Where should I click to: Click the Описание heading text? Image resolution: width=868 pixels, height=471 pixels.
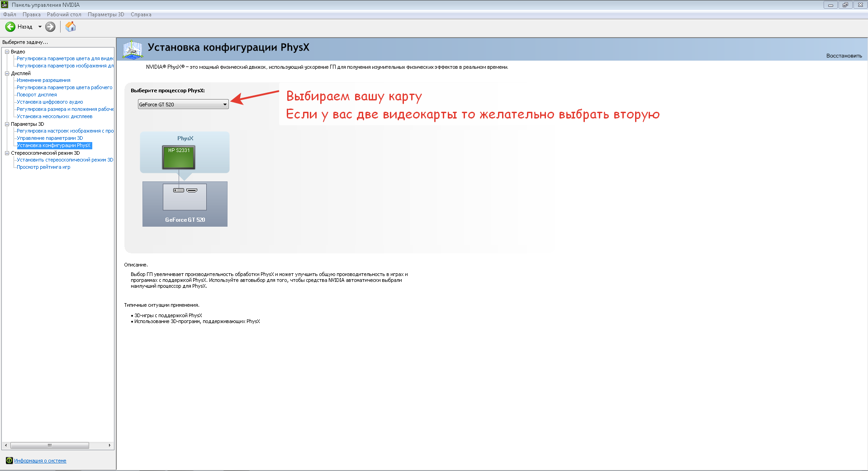point(136,265)
